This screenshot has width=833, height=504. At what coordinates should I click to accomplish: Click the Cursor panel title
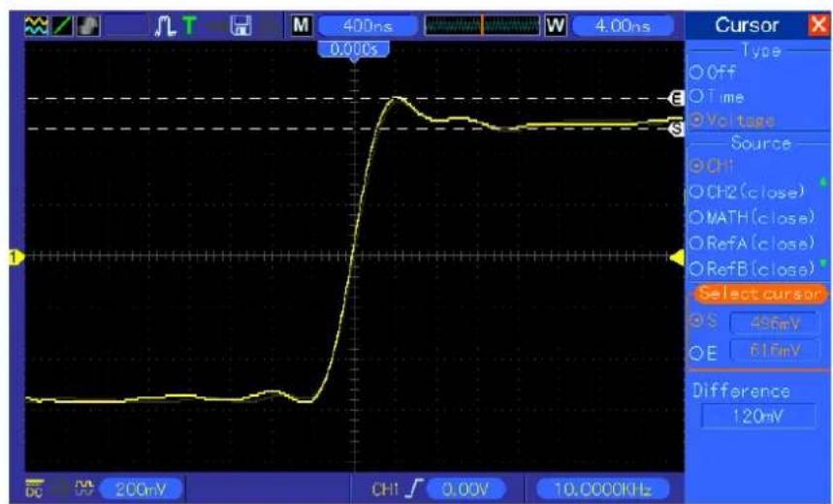pos(747,25)
